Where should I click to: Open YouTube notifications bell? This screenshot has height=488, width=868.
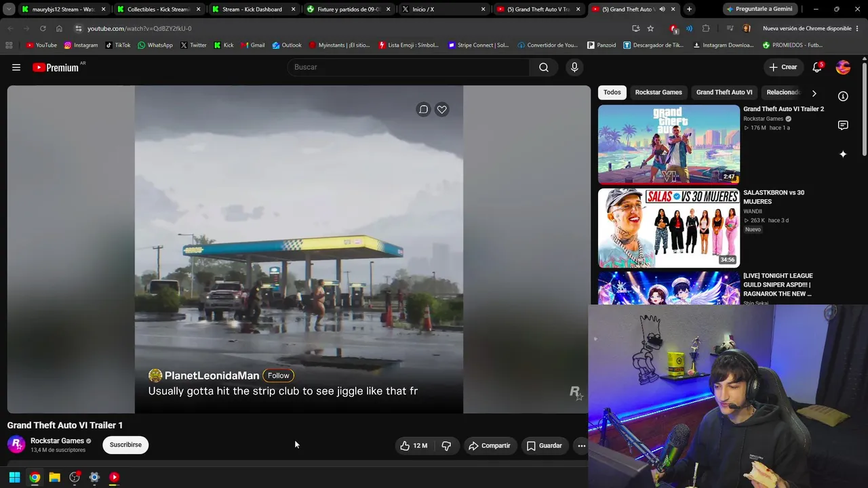817,67
